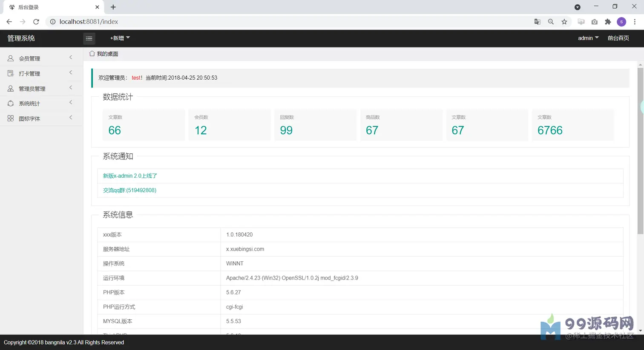Go forward with the browser forward arrow
The image size is (644, 350).
point(23,22)
